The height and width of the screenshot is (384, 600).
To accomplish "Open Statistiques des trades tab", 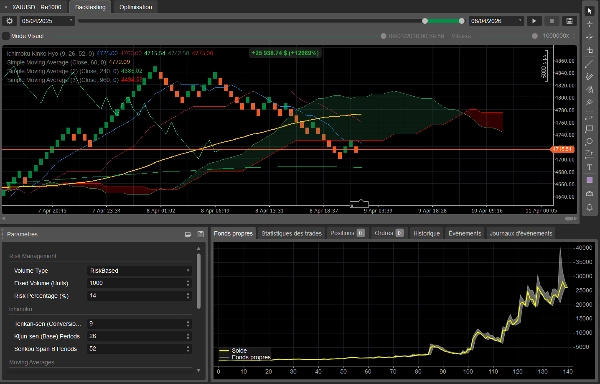I will (x=291, y=233).
